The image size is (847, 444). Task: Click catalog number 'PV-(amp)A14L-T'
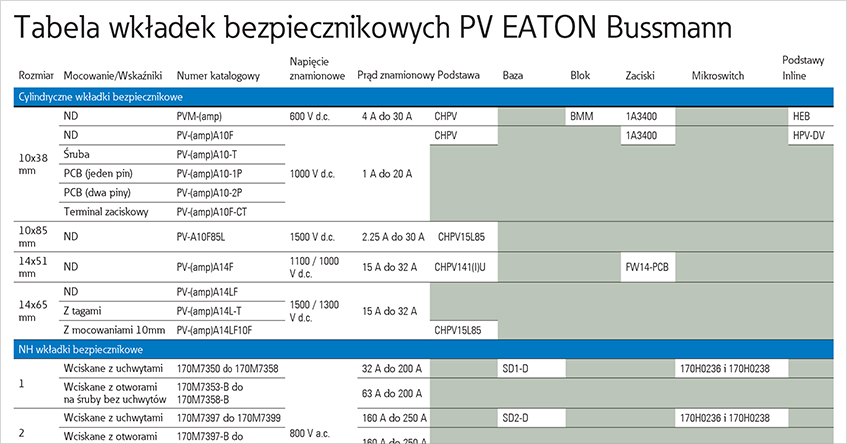(209, 312)
